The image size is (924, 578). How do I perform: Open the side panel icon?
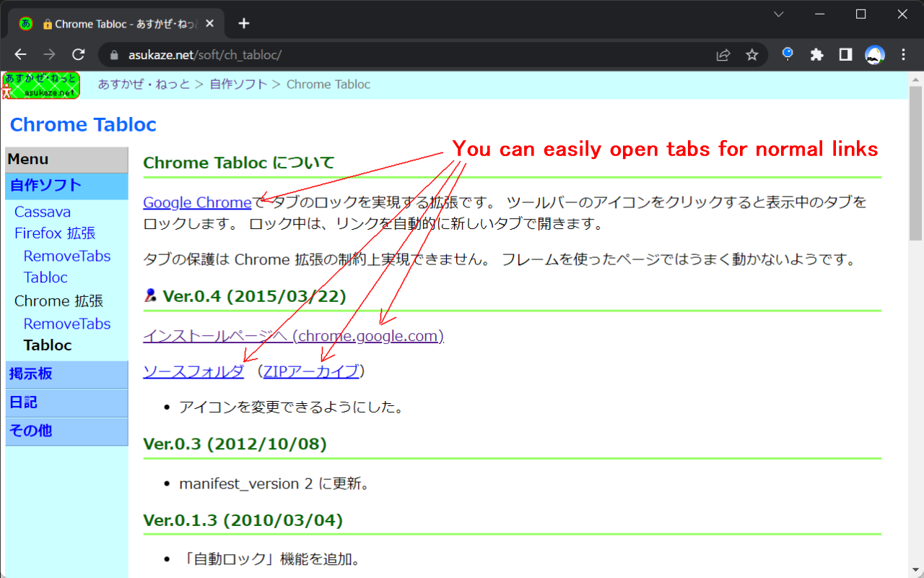tap(846, 54)
